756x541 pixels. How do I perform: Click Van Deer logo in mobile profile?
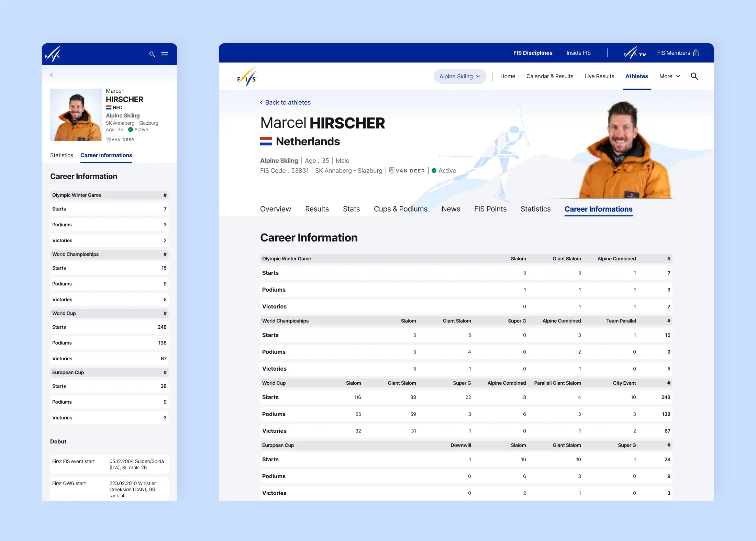120,139
